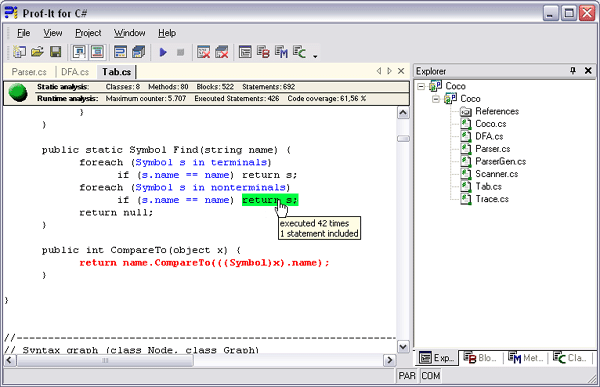This screenshot has height=387, width=600.
Task: Open the File menu
Action: (23, 33)
